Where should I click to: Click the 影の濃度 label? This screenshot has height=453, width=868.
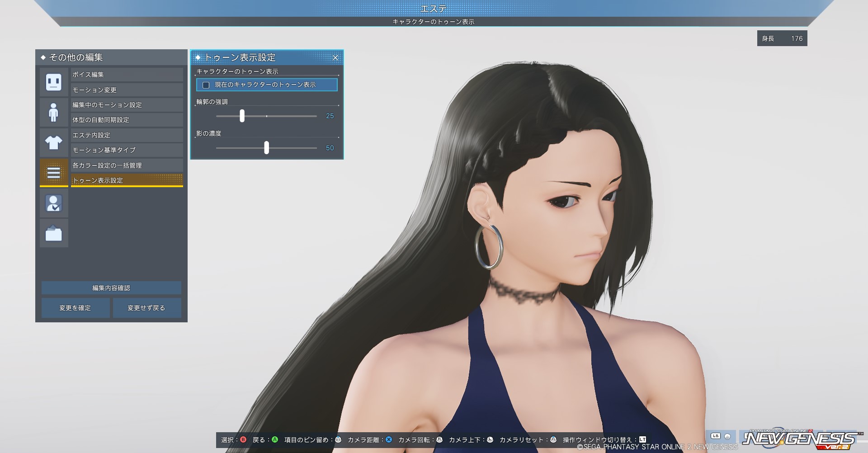point(209,133)
